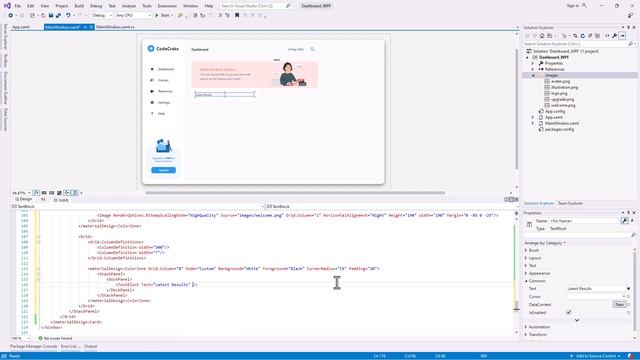The image size is (640, 360).
Task: Expand the Transform property category
Action: point(526,335)
